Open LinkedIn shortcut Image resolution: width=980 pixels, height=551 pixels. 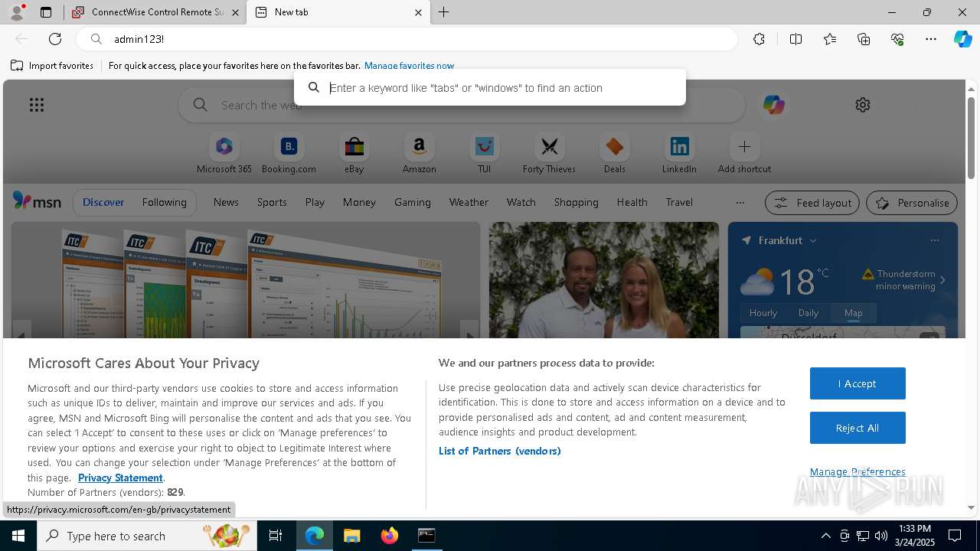tap(679, 154)
